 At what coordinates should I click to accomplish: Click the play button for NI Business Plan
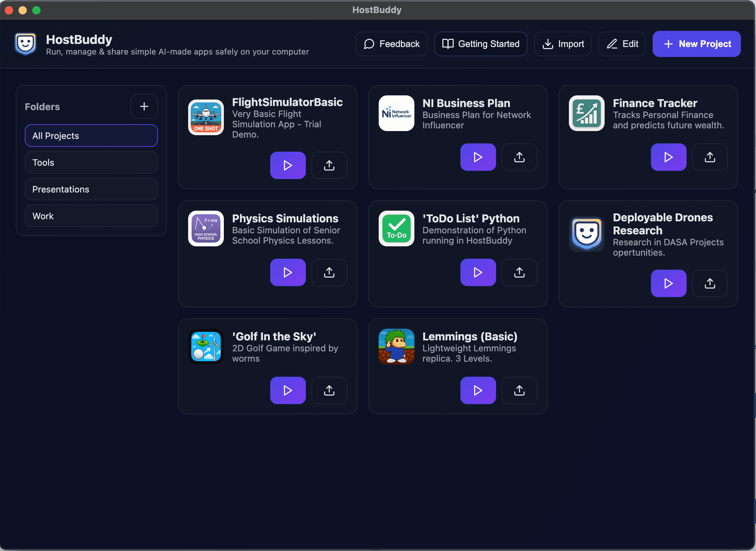point(478,157)
